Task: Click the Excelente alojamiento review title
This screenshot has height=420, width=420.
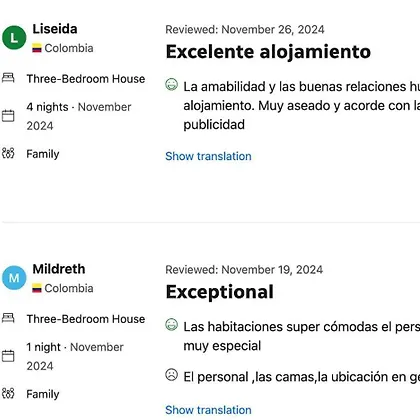Action: tap(268, 52)
